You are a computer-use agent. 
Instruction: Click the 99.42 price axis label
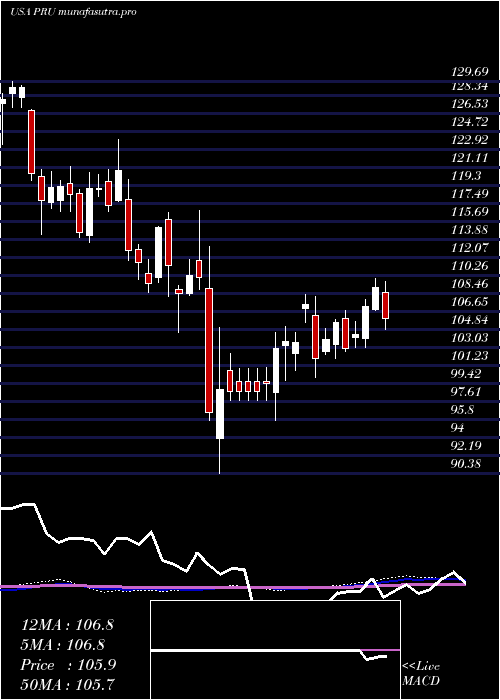pos(466,374)
